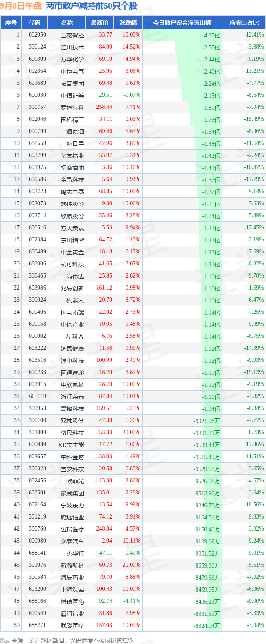Viewport: 266px width, 644px height.
Task: Click the stock name 高伟达
Action: (75, 276)
